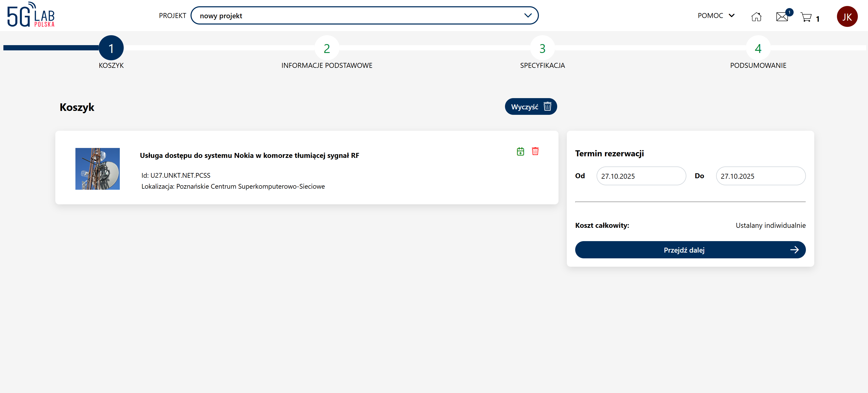Delete cart item with red trash icon

click(x=535, y=151)
